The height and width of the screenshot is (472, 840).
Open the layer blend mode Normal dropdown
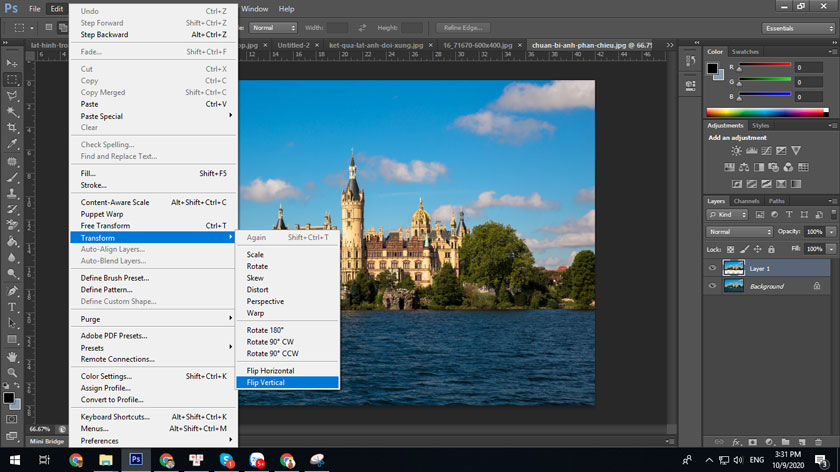[x=740, y=232]
